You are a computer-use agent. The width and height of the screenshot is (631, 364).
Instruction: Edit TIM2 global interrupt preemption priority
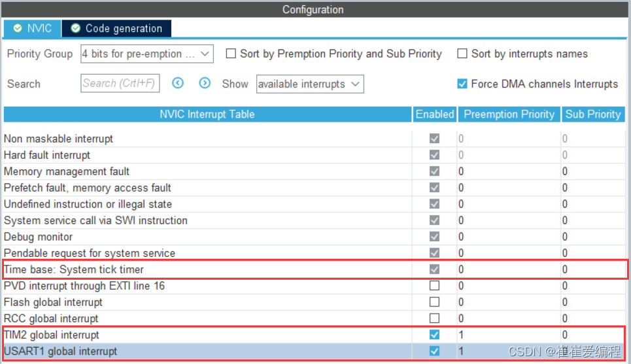509,335
